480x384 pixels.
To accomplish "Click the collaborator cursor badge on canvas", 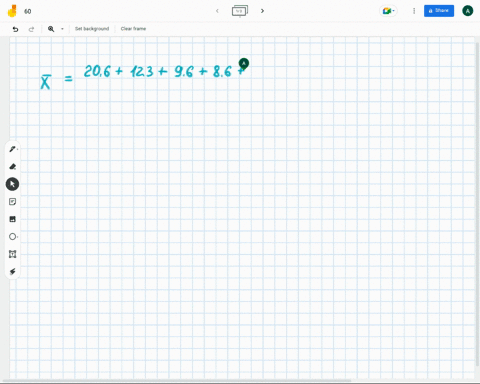I will (244, 63).
